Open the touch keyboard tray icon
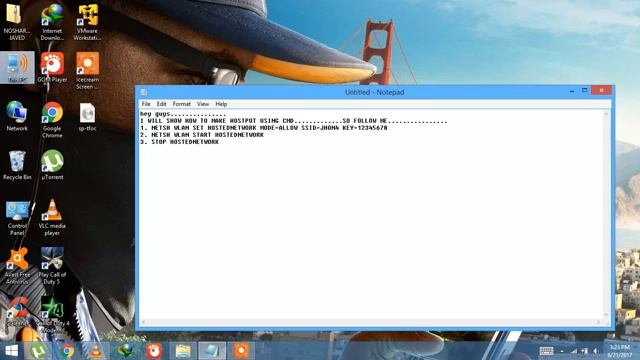Viewport: 640px width, 360px height. pyautogui.click(x=546, y=351)
